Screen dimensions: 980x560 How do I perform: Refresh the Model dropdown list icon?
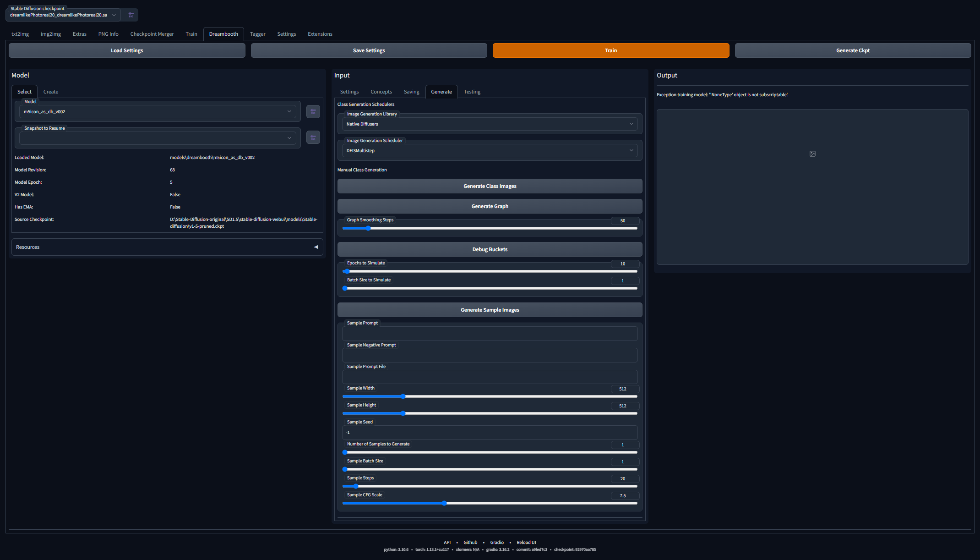[x=313, y=111]
